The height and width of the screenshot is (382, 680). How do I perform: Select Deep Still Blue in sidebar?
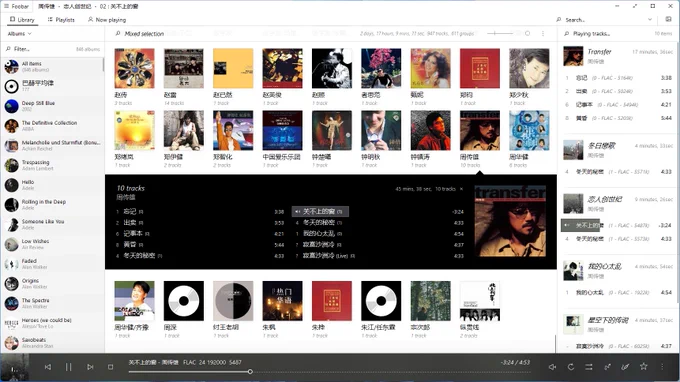pos(52,106)
